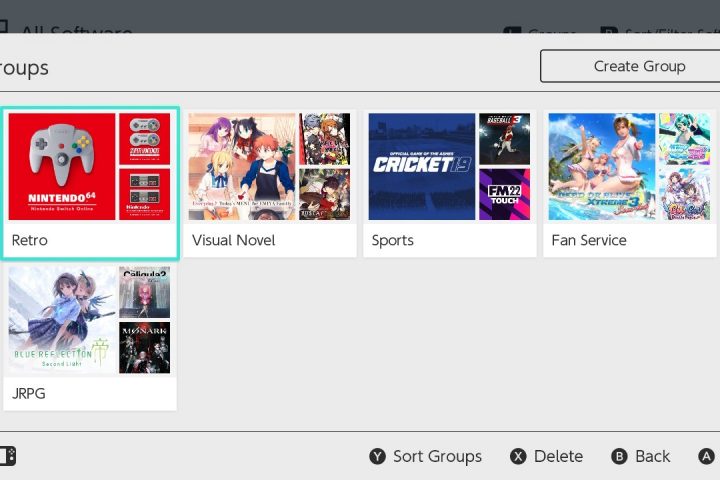Click the Baseball 3 small thumbnail

504,138
